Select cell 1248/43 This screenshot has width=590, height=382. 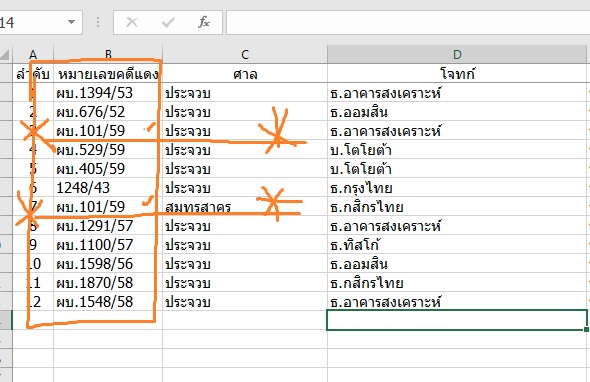pyautogui.click(x=108, y=187)
